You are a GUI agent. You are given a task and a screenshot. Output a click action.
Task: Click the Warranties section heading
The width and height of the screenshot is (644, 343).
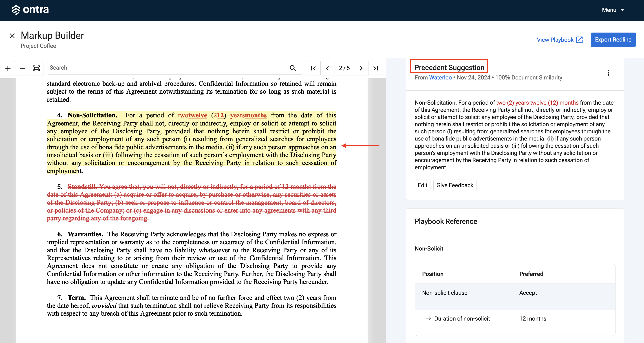click(x=85, y=234)
